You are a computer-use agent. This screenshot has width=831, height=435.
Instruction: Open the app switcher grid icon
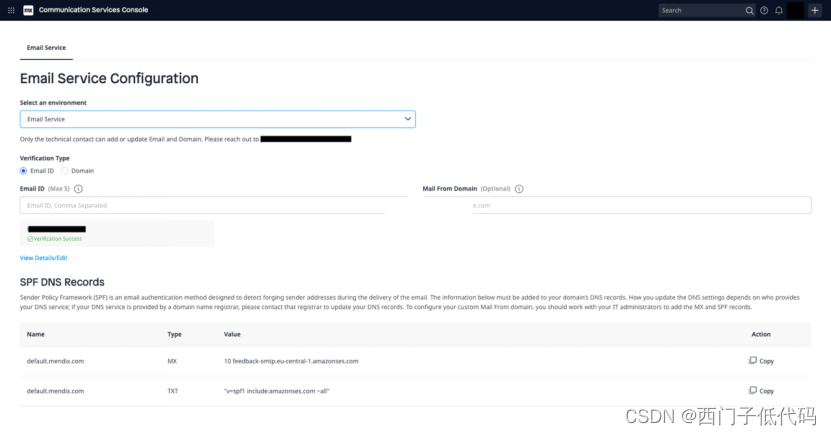11,10
